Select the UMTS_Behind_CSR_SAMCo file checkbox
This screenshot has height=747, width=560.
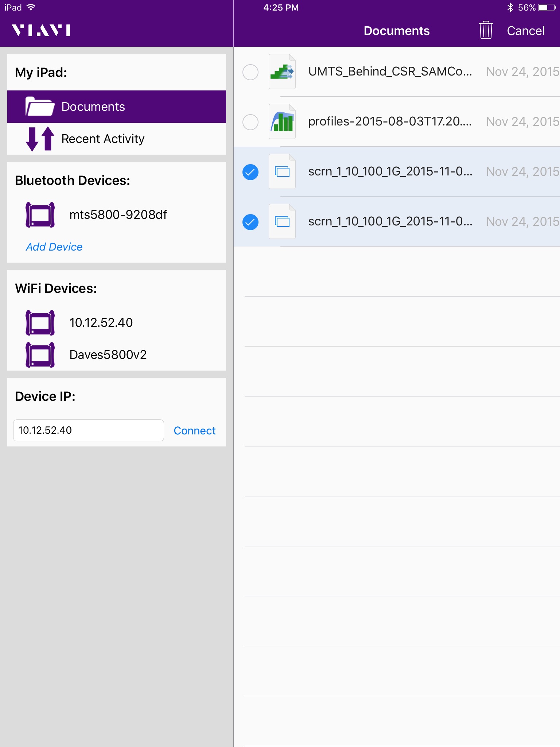[x=250, y=72]
